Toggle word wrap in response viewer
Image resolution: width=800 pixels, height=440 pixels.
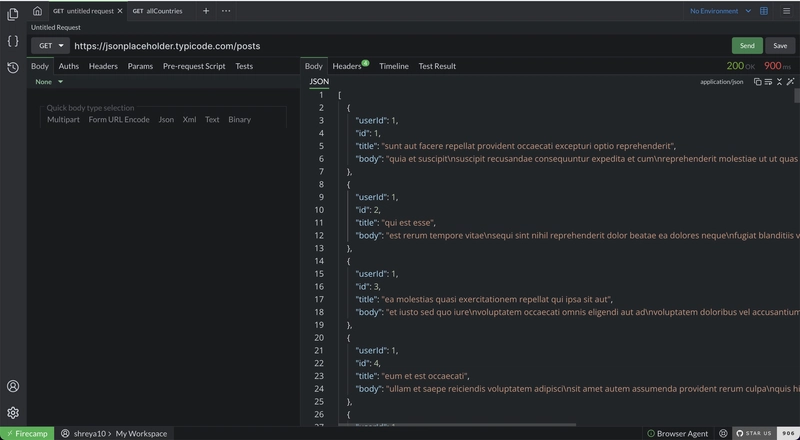(768, 82)
